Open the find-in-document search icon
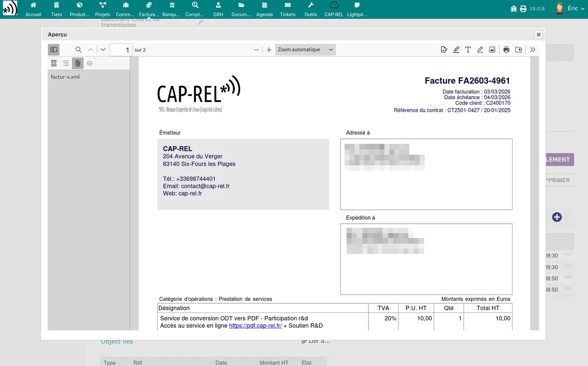The image size is (588, 366). pos(78,50)
